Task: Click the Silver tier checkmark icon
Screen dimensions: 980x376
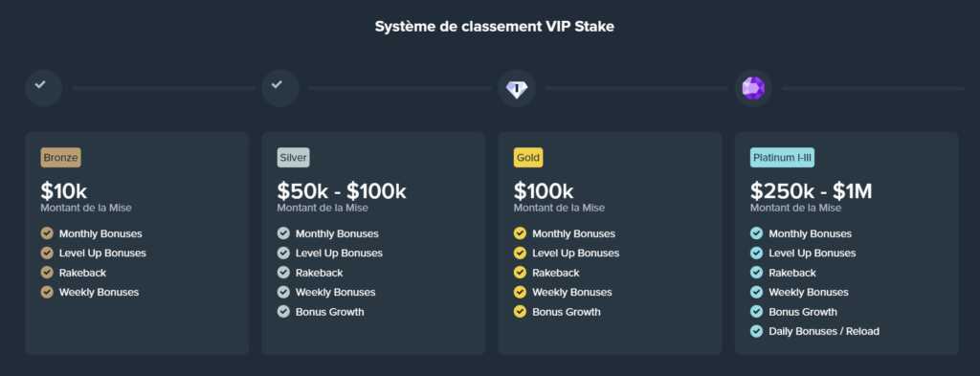Action: 280,88
